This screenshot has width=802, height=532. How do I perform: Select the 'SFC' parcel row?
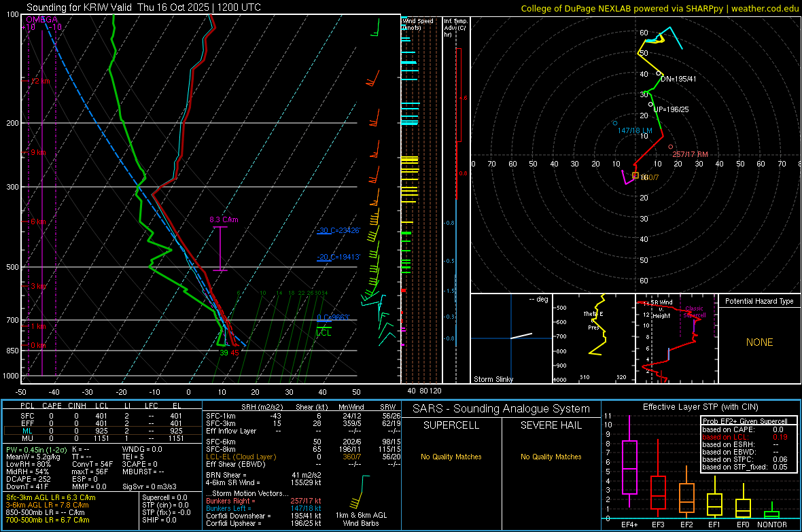pyautogui.click(x=102, y=416)
